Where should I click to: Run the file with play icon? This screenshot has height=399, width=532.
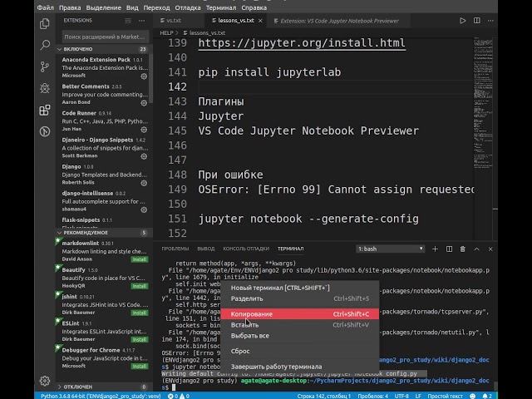[x=462, y=21]
